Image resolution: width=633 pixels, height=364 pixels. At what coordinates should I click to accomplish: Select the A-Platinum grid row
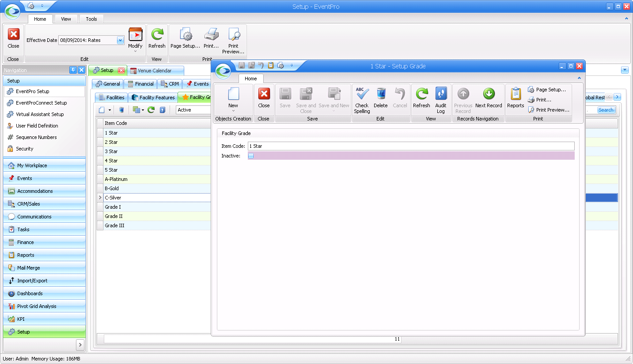point(157,179)
